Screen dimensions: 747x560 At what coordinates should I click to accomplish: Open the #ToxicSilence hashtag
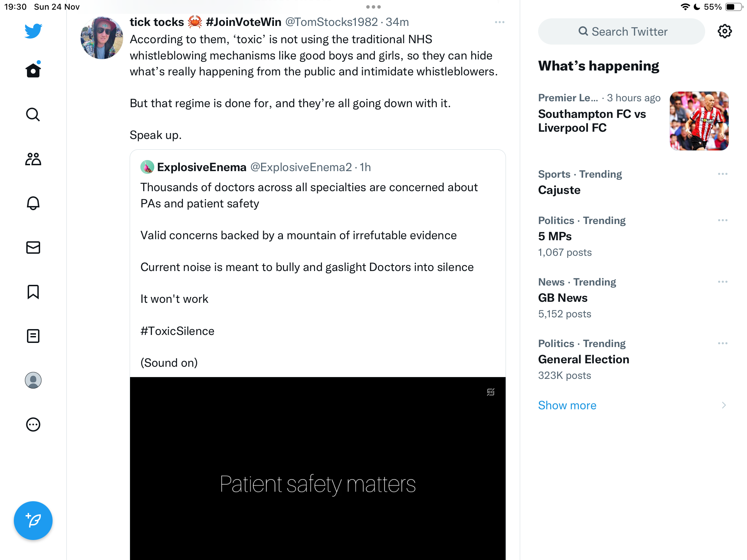[177, 331]
